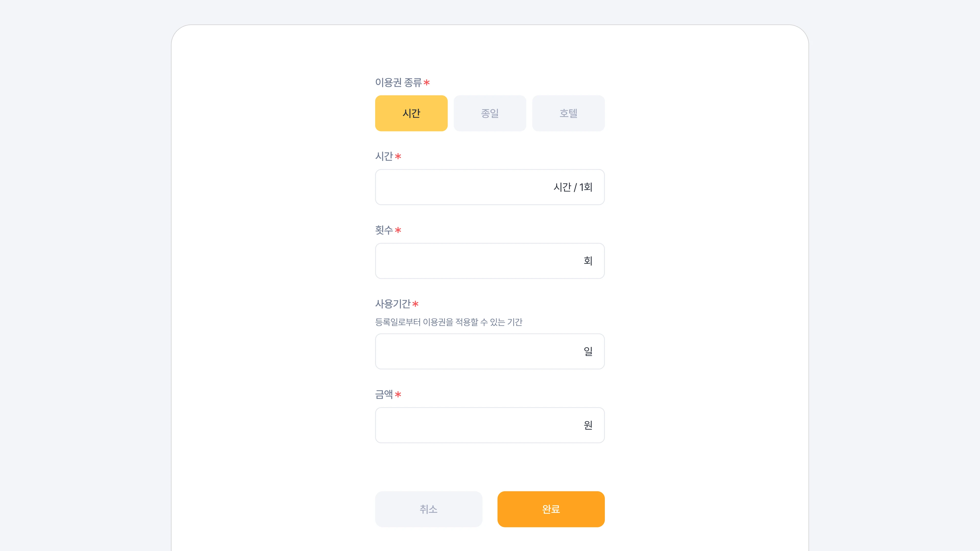Click into the 횟수 count field
The width and height of the screenshot is (980, 551).
[490, 261]
